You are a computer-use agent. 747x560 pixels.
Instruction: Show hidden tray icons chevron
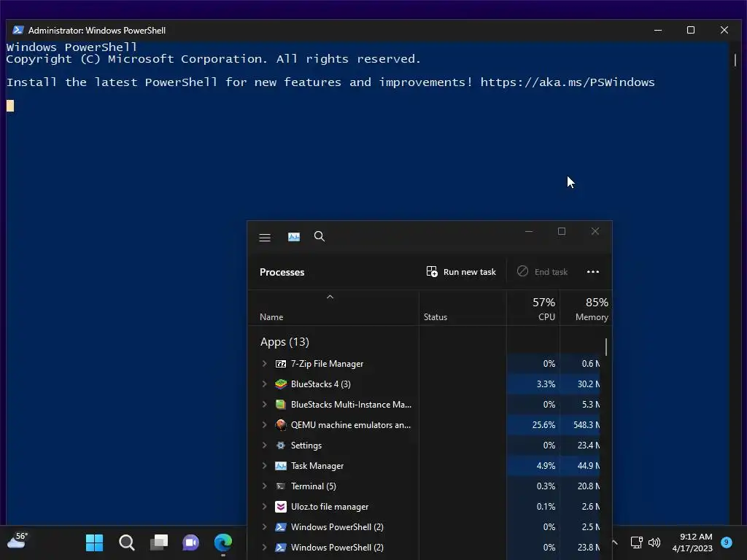click(x=615, y=542)
